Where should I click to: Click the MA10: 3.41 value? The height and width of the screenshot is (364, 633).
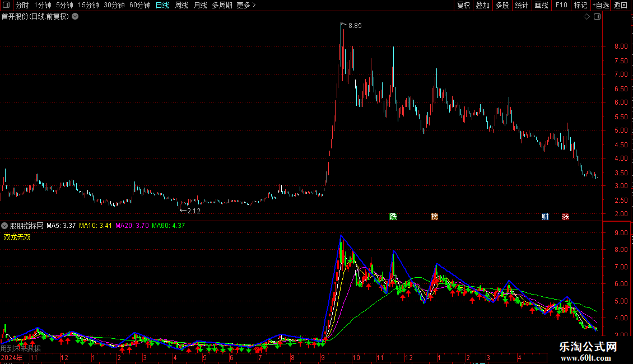95,226
